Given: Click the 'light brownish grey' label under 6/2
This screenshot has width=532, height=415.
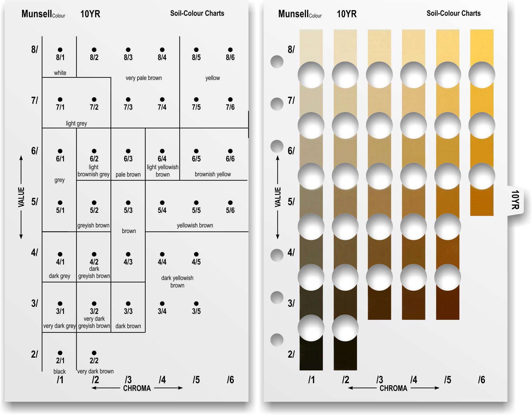Looking at the screenshot, I should coord(93,171).
